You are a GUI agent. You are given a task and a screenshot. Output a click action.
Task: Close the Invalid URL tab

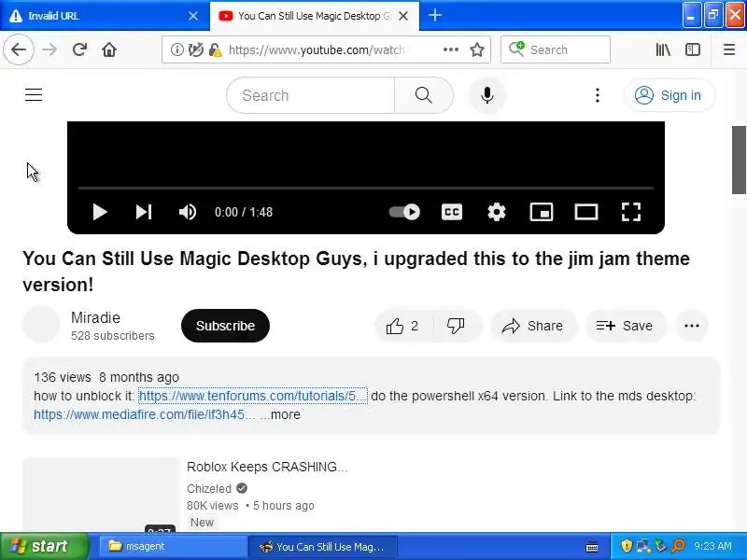[x=193, y=16]
